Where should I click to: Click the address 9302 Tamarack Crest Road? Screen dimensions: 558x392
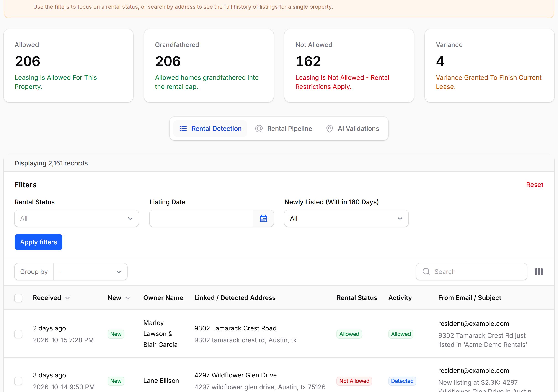pos(235,328)
